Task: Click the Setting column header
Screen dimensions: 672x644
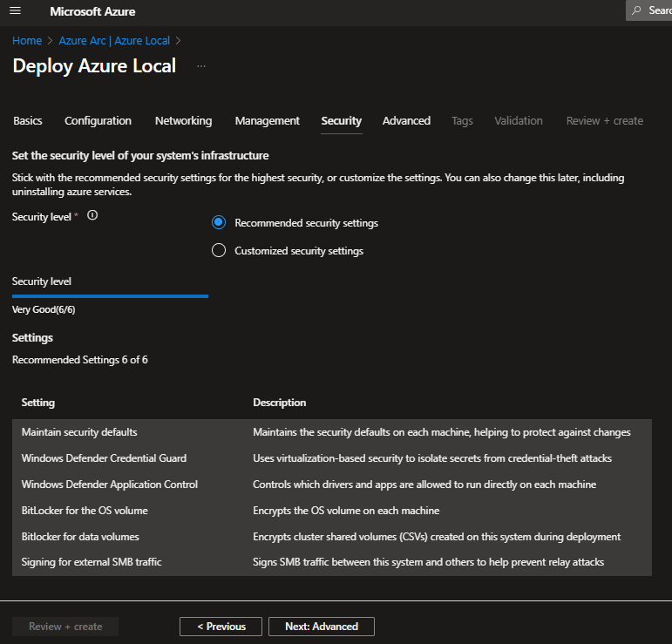Action: 38,403
